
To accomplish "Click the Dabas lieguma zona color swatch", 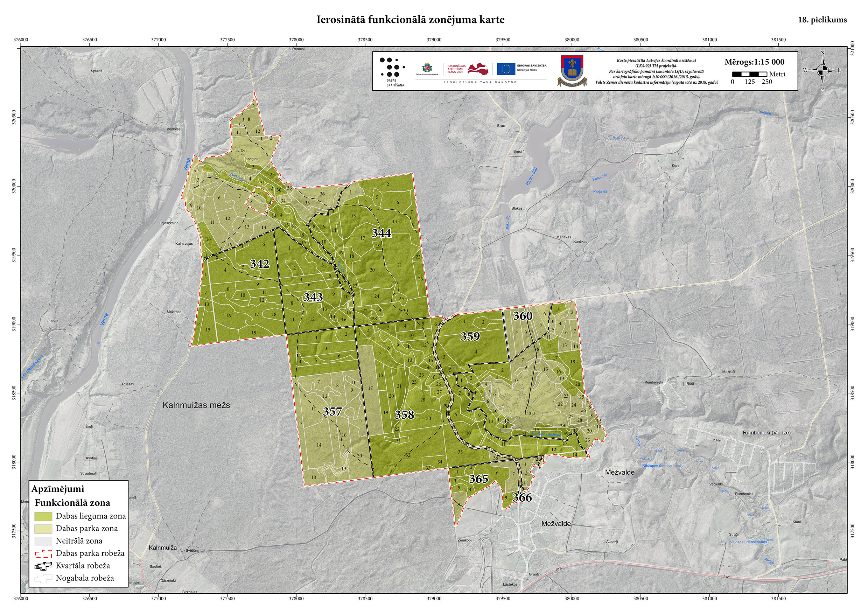I will click(43, 516).
